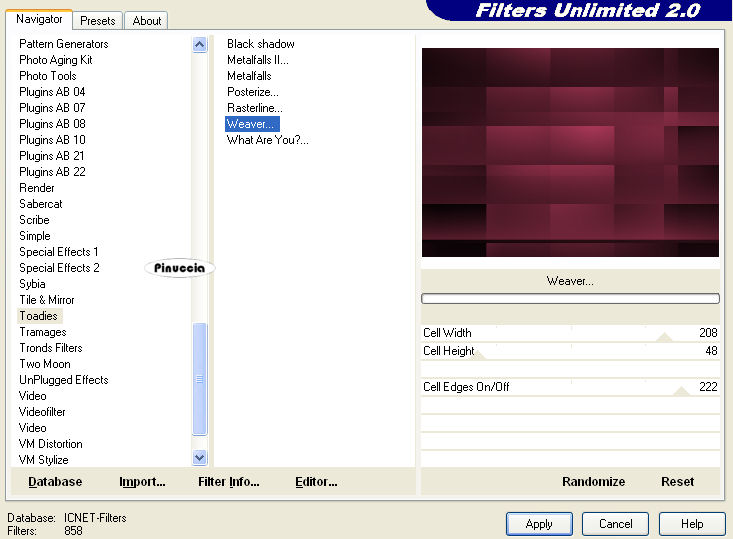733x539 pixels.
Task: Choose the Rasterline... filter
Action: coord(255,108)
